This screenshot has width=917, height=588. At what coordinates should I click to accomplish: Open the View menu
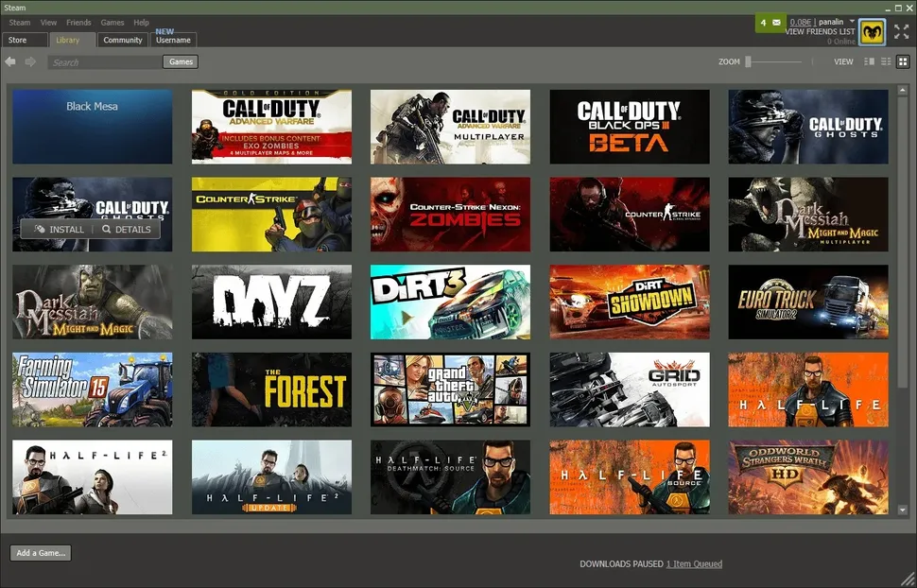tap(48, 23)
